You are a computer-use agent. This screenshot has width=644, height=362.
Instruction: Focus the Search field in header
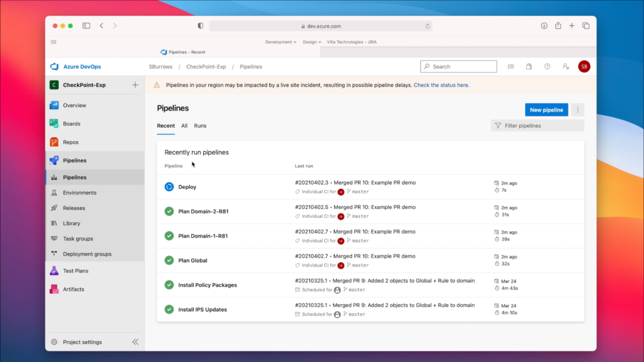458,67
